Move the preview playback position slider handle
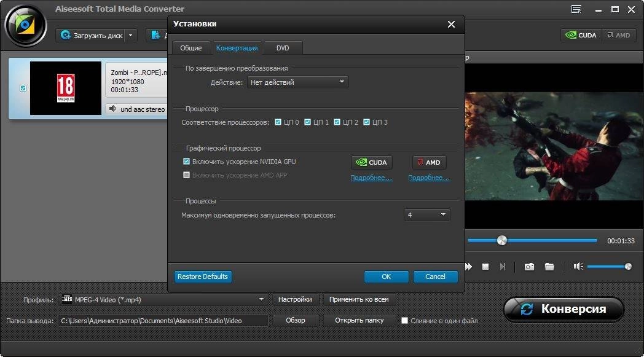 pyautogui.click(x=501, y=240)
